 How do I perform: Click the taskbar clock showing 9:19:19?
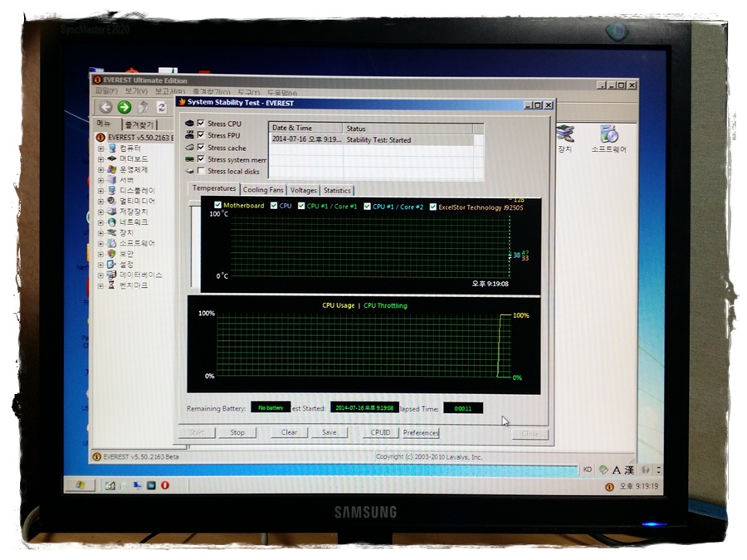638,486
